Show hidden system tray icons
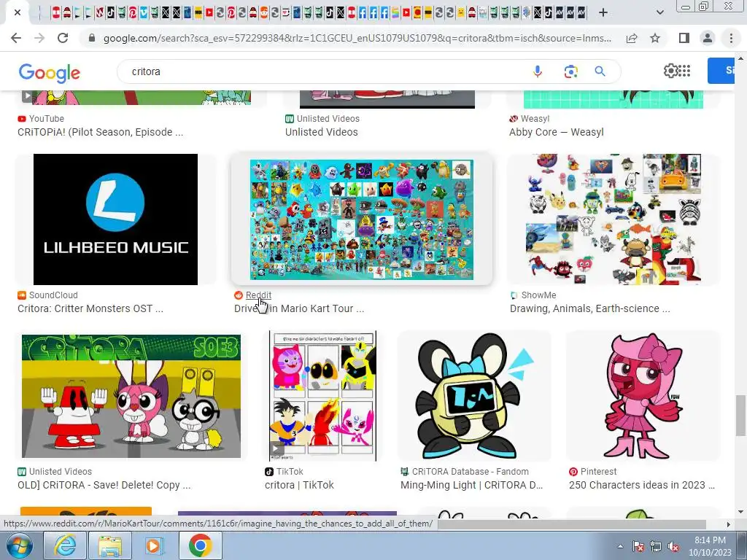Image resolution: width=747 pixels, height=560 pixels. [x=620, y=546]
